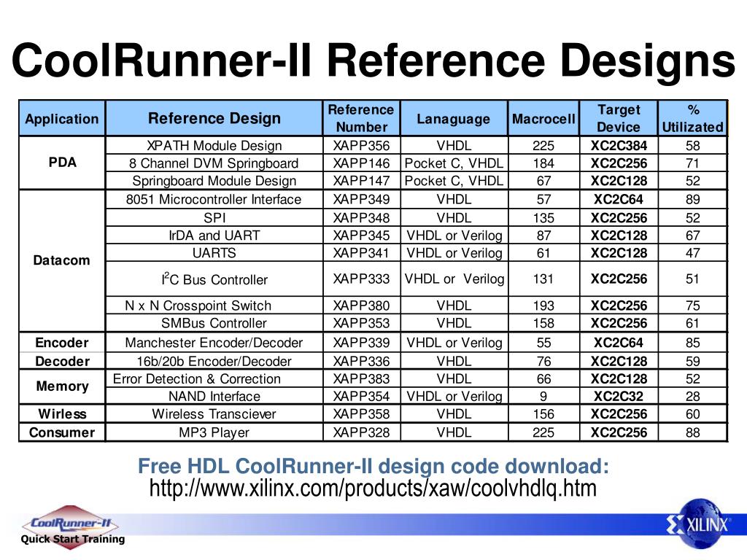The height and width of the screenshot is (560, 747).
Task: Select reference number XAPP333
Action: click(362, 279)
